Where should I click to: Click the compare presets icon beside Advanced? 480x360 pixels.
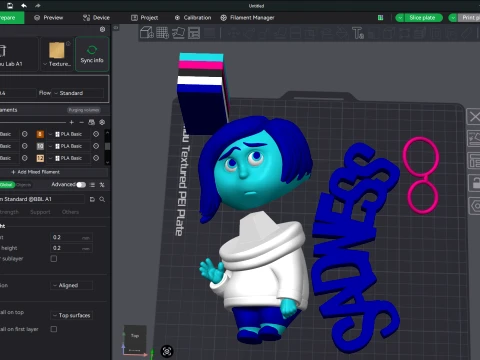102,185
